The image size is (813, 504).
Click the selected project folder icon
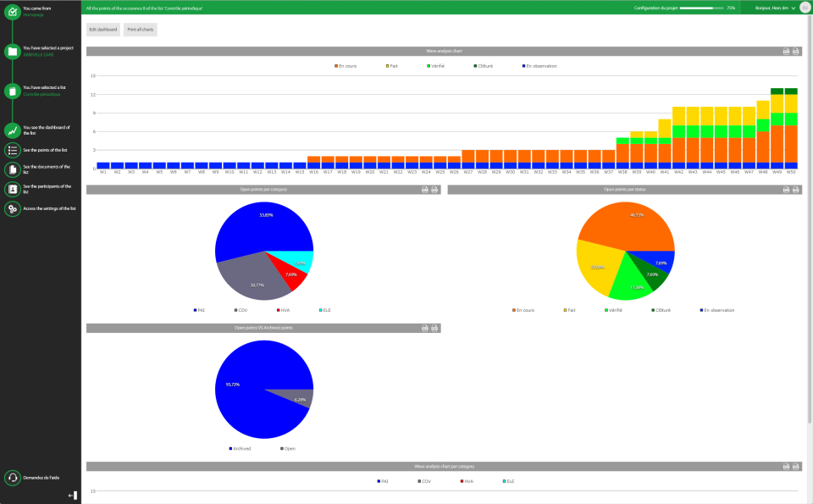click(13, 52)
